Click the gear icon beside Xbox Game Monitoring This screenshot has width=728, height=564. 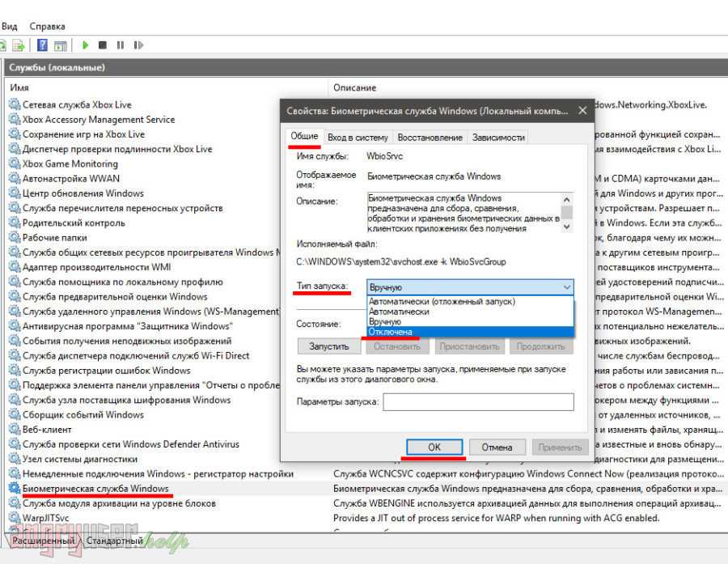(x=15, y=163)
